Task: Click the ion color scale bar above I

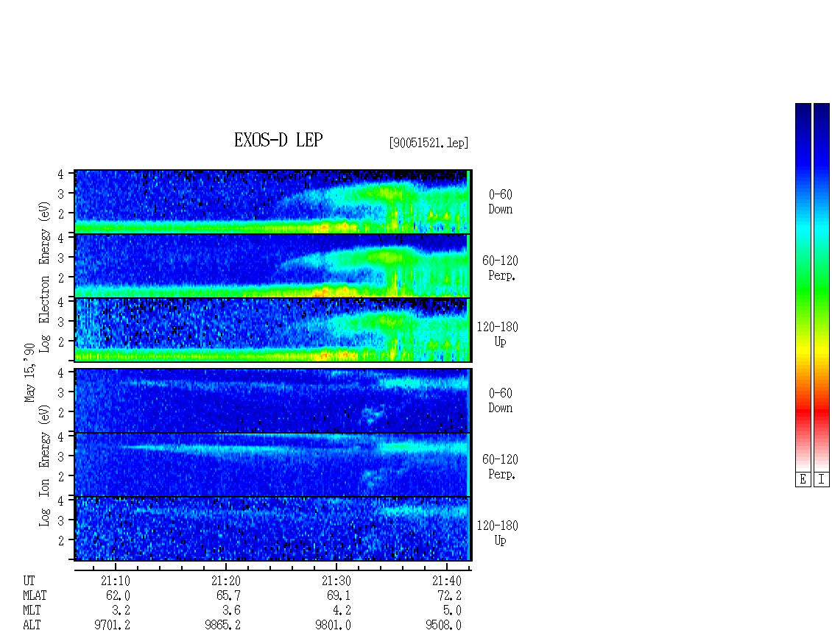Action: [x=822, y=287]
